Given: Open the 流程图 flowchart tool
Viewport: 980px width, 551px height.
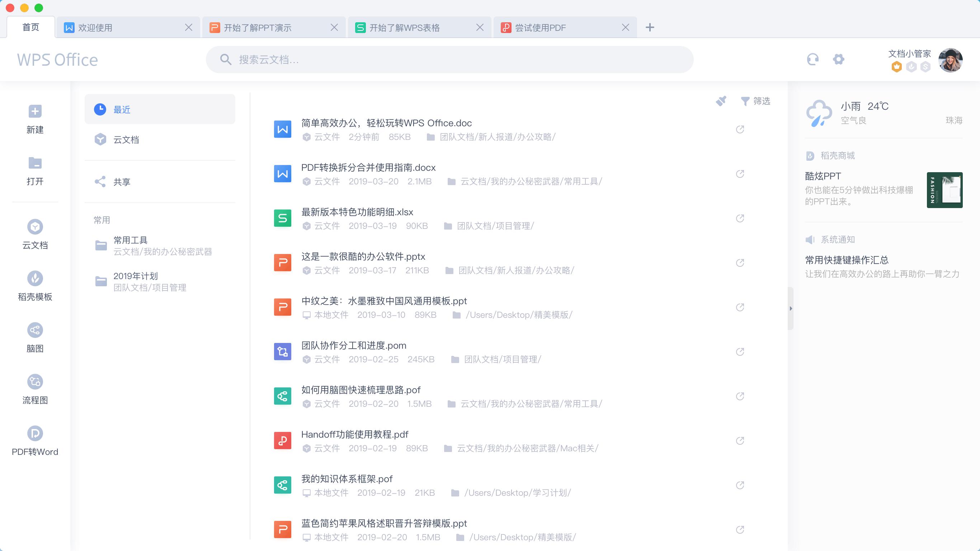Looking at the screenshot, I should [x=35, y=388].
